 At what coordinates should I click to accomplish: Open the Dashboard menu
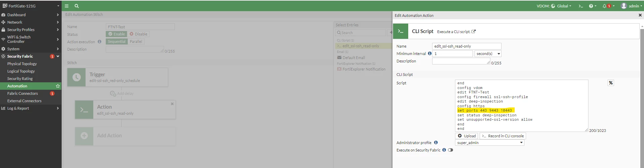coord(31,15)
